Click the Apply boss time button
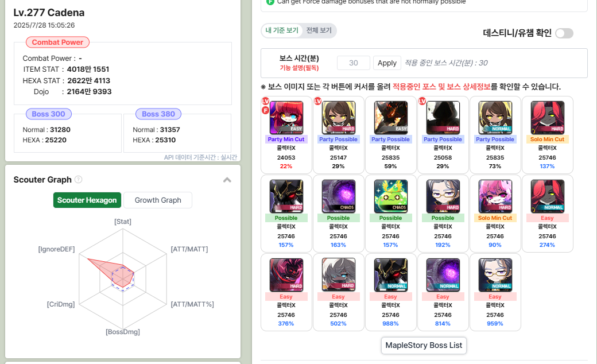This screenshot has width=597, height=364. pos(387,63)
